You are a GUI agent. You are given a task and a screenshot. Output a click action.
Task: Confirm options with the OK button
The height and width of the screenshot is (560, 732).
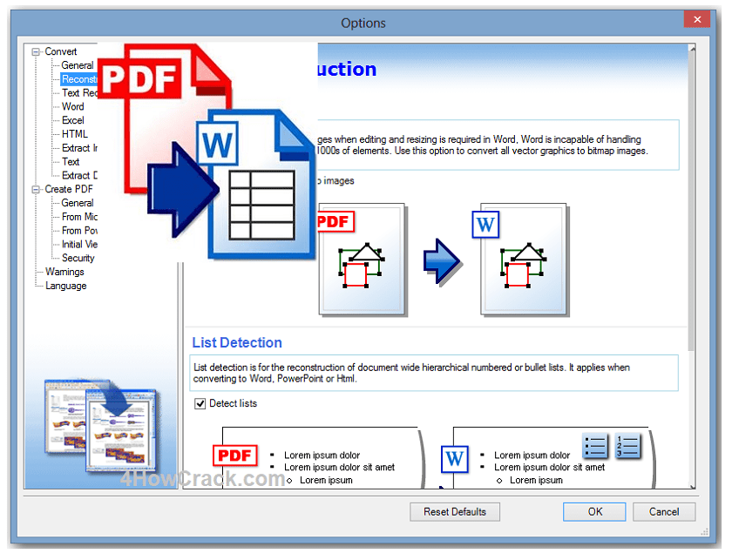(594, 512)
